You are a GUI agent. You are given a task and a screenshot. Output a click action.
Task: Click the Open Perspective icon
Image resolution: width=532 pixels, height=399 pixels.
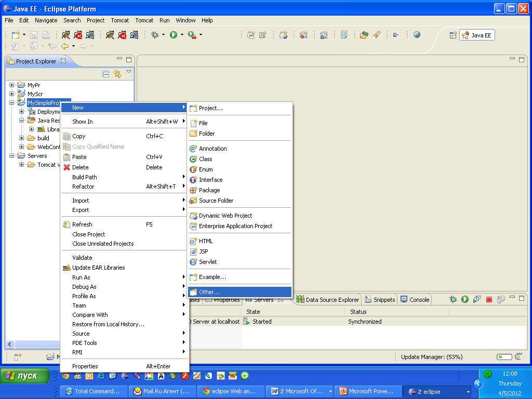pyautogui.click(x=453, y=35)
